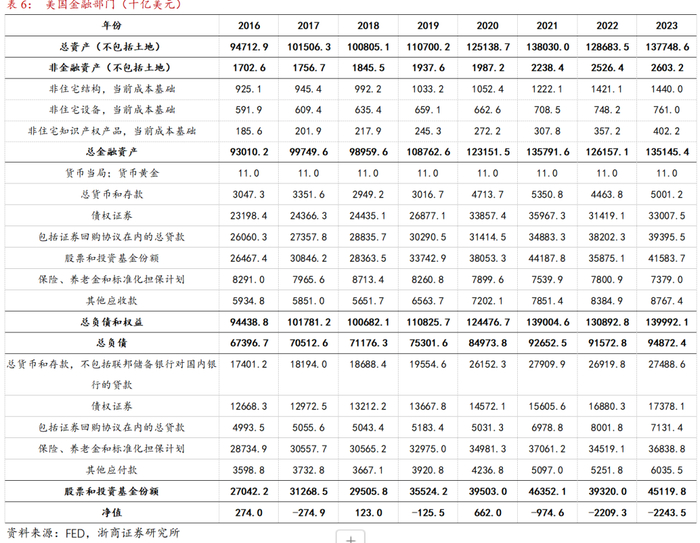Click the value 17378.1
Screen dimensions: 700x543
tap(667, 406)
